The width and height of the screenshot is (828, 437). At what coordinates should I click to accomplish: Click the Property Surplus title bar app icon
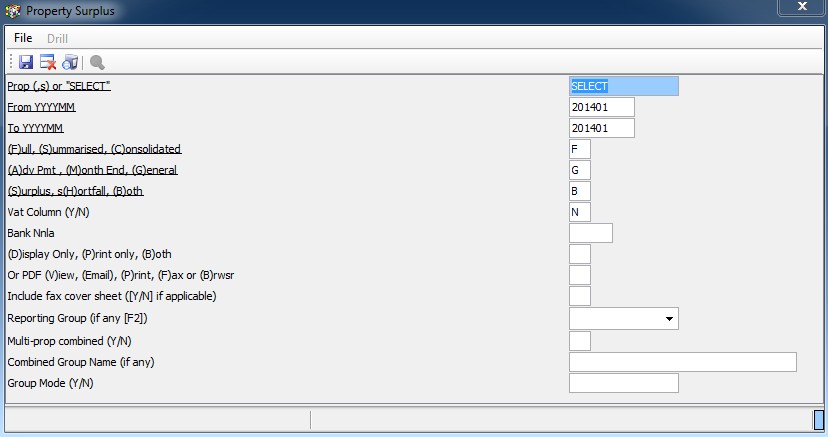(11, 9)
